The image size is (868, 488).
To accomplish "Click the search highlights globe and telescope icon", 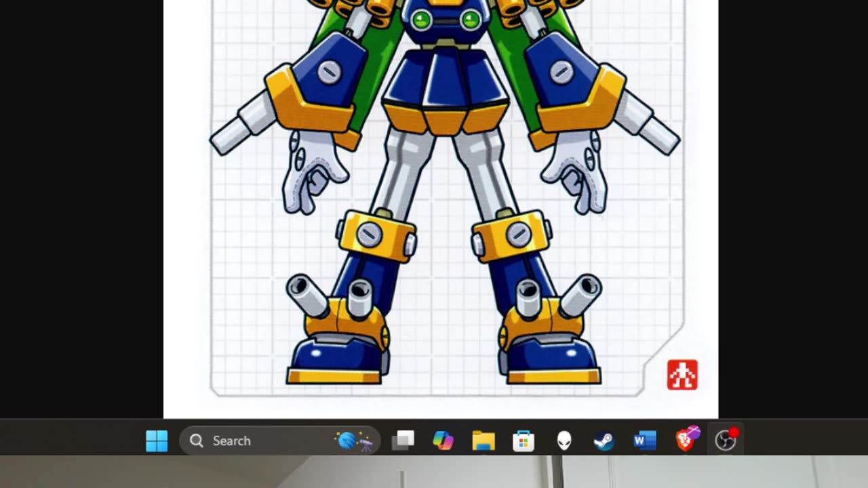I will 355,441.
